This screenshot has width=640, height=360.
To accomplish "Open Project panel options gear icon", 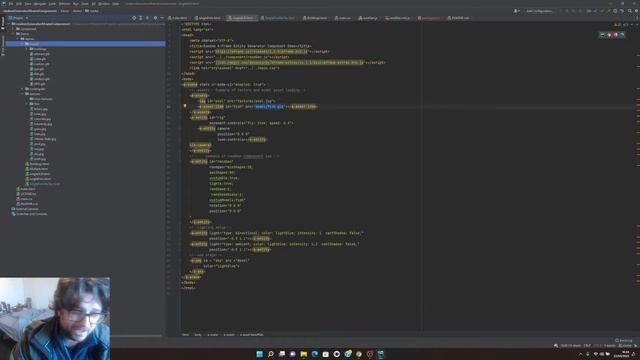I will 155,18.
